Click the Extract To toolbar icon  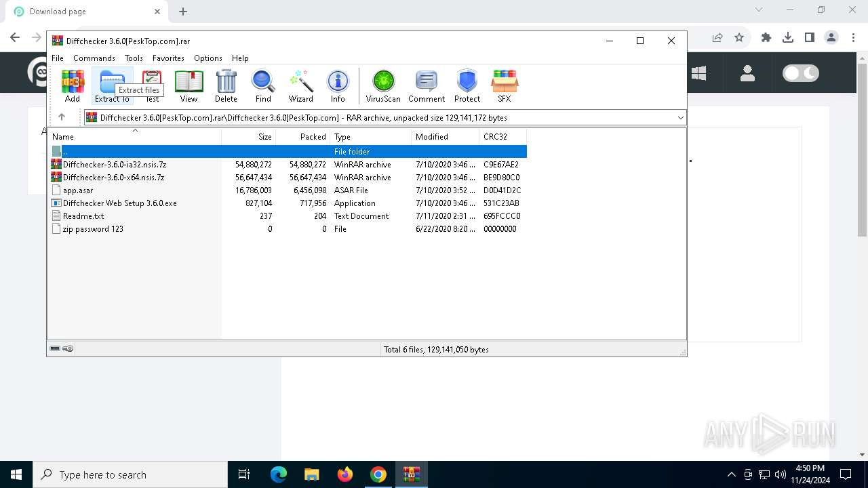point(112,86)
